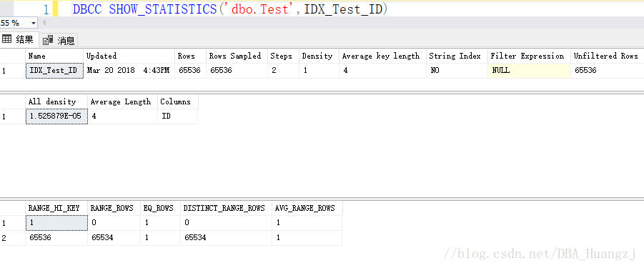
Task: Select the String Index NO cell
Action: (x=457, y=71)
